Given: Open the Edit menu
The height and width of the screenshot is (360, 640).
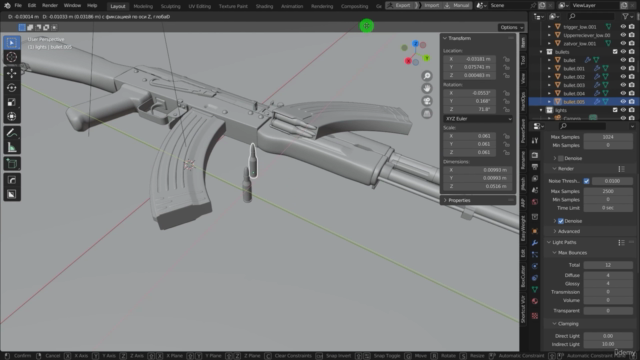Looking at the screenshot, I should (32, 5).
